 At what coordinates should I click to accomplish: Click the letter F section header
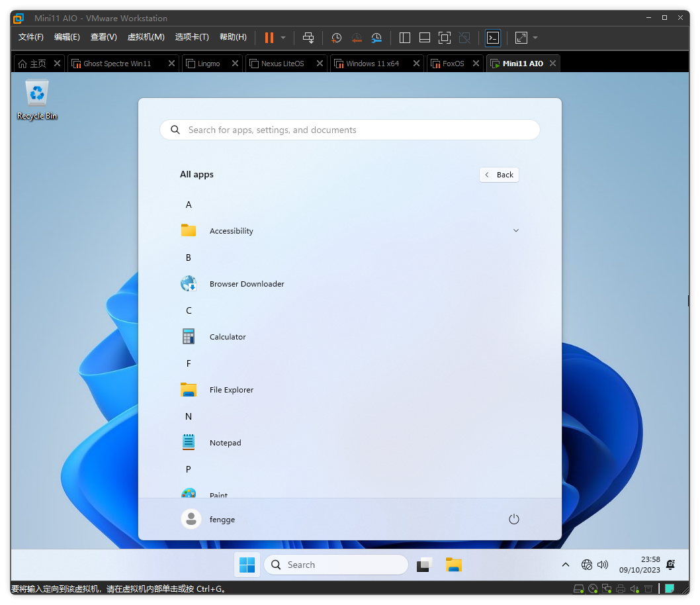coord(189,363)
